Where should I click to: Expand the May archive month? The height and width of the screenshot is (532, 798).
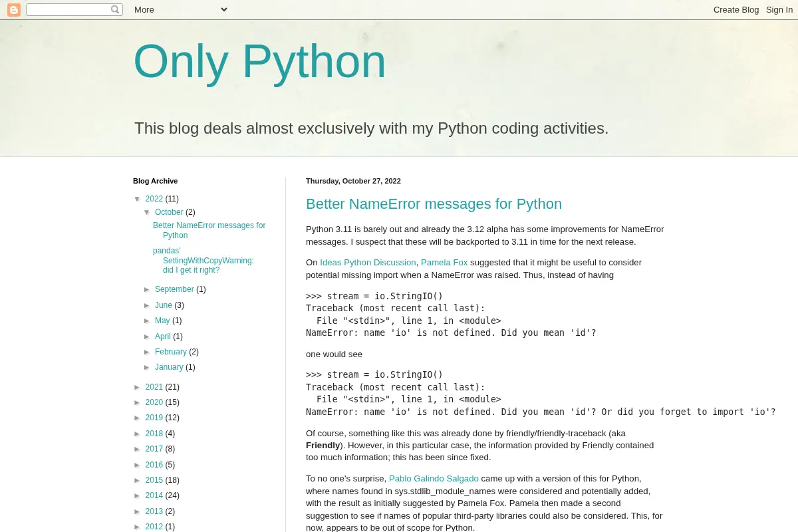click(147, 321)
